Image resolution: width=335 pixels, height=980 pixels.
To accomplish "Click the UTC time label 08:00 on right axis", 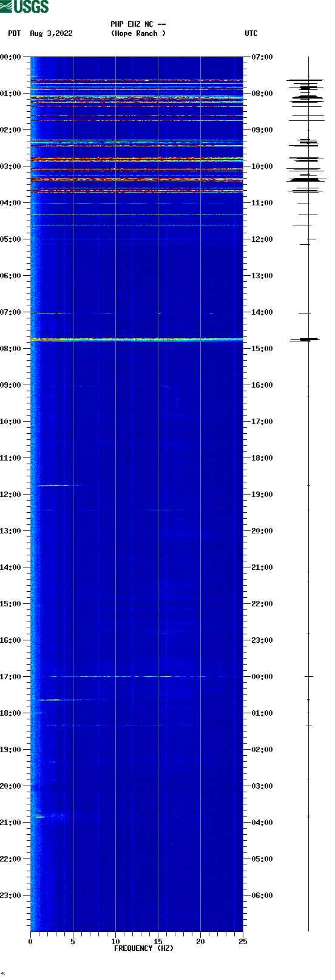I will pos(262,94).
